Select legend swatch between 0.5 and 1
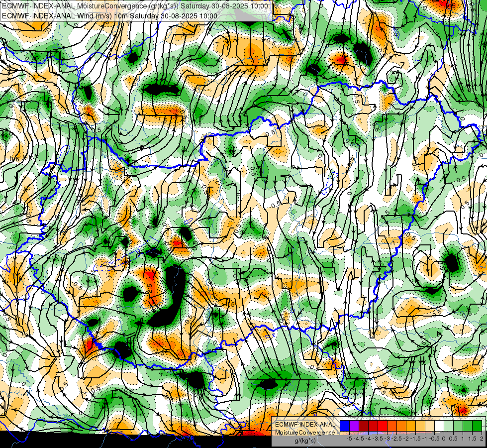This screenshot has height=448, width=487. (x=458, y=426)
